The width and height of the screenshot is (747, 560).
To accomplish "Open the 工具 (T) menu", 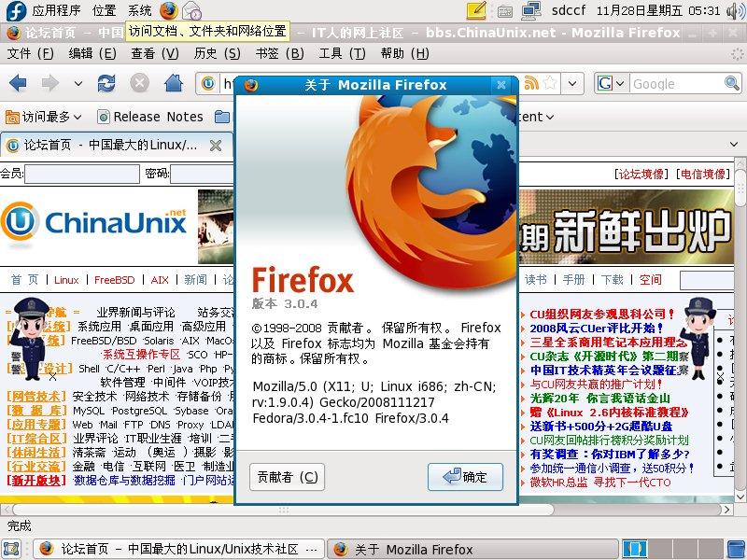I will pos(342,53).
